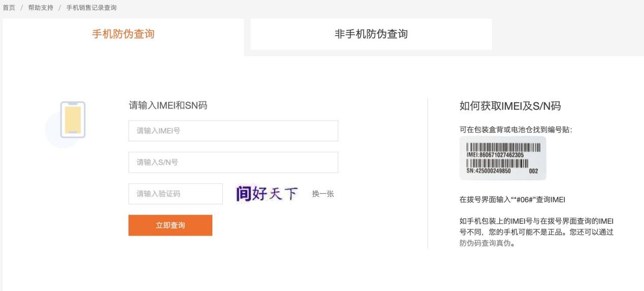Click the captcha image 间好天下
The height and width of the screenshot is (291, 644).
(267, 194)
